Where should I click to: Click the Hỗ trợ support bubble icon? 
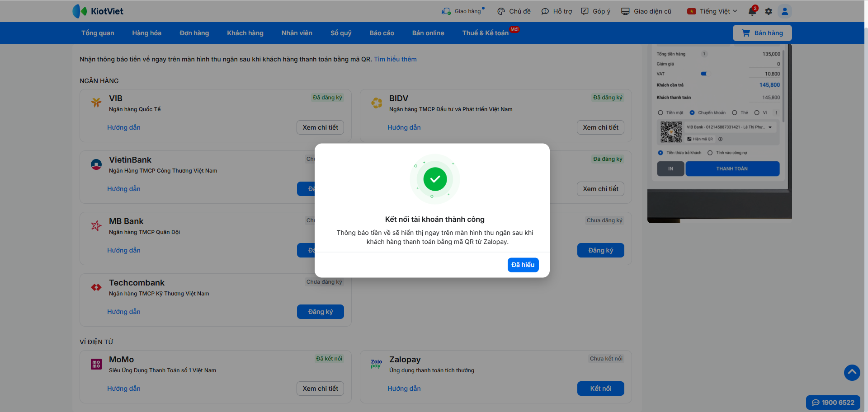545,11
